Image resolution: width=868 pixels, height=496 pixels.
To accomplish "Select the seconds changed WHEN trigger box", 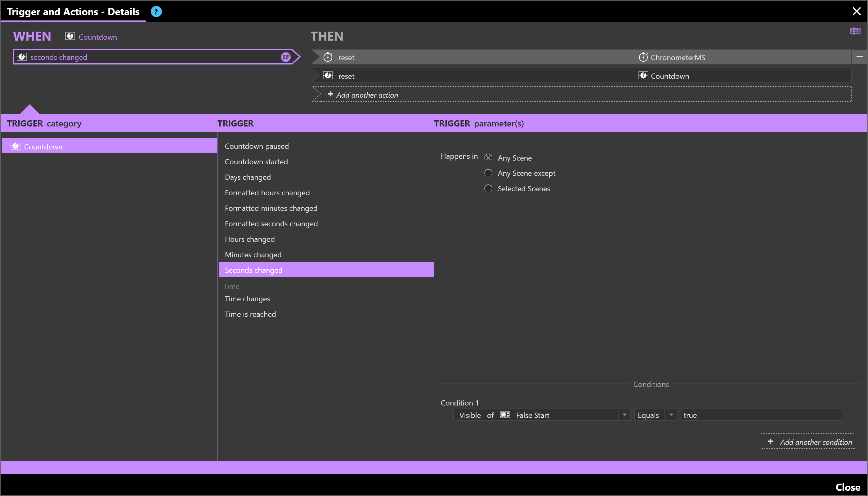I will pyautogui.click(x=156, y=57).
